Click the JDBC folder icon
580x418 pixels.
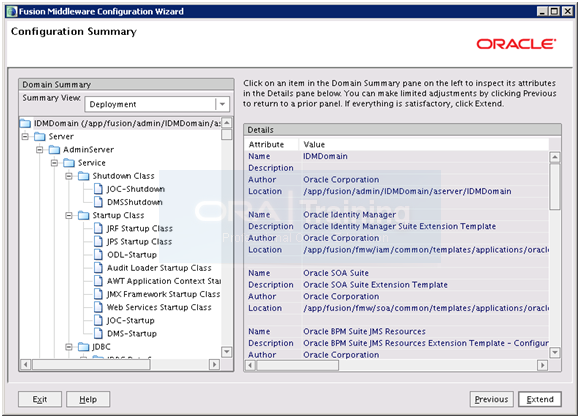(84, 347)
